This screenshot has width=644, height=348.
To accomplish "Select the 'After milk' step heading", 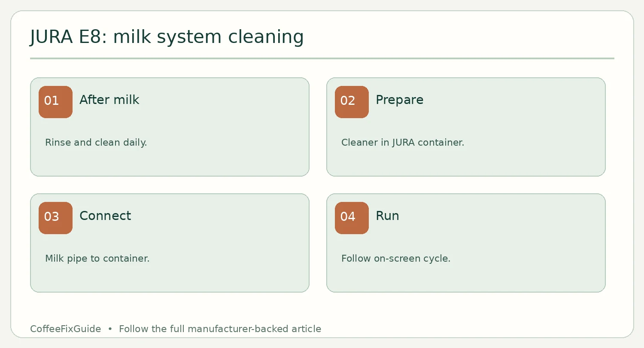I will coord(109,100).
